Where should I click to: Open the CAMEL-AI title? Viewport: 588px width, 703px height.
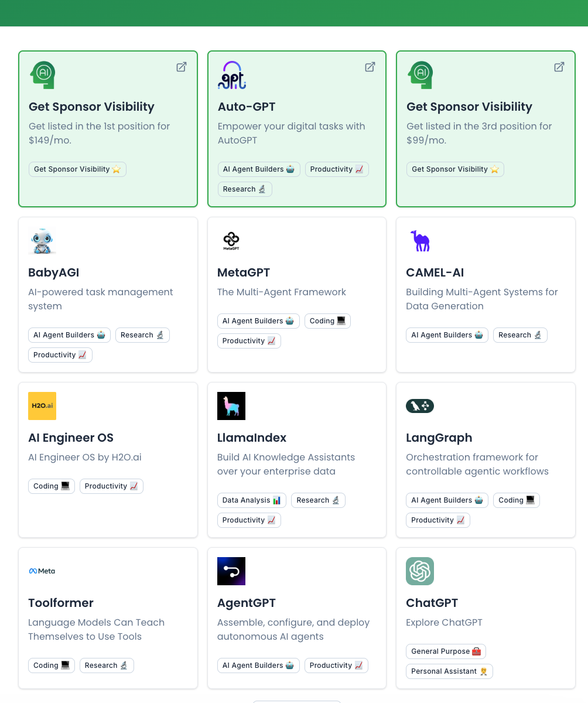pos(435,272)
